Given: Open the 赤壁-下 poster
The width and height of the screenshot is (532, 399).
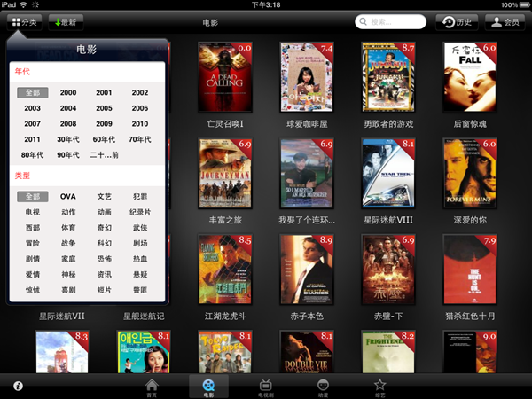Looking at the screenshot, I should click(388, 270).
